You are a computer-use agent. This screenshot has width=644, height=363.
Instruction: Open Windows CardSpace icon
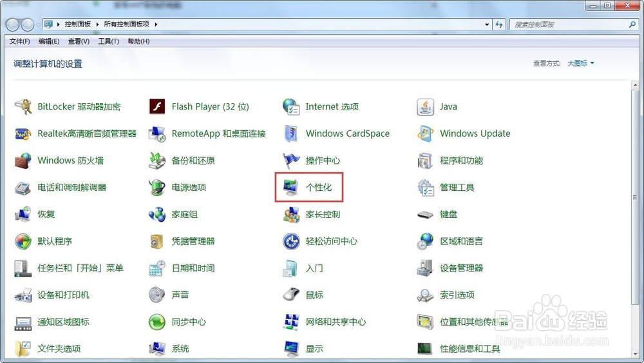click(x=291, y=133)
